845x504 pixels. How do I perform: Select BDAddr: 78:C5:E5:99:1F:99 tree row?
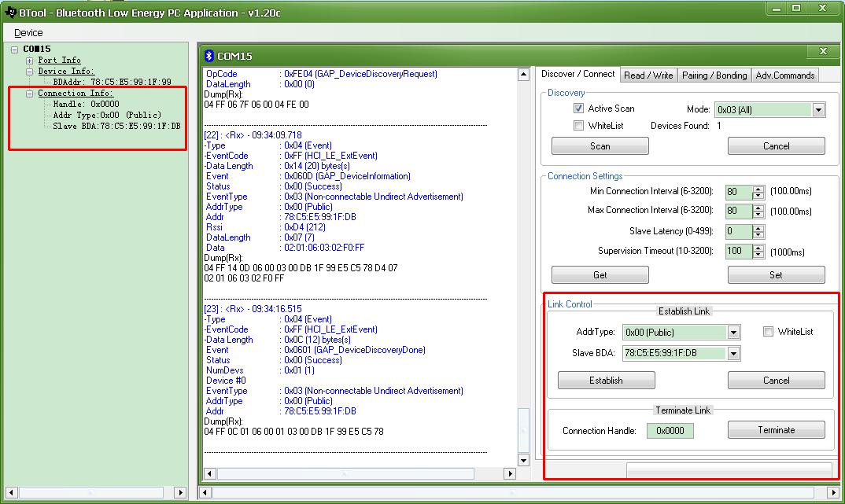[112, 82]
